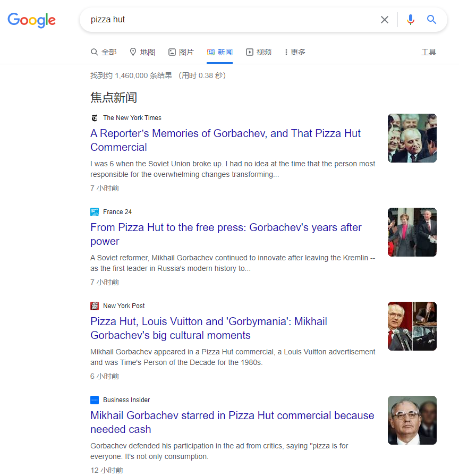Click the result count '找到约 1,460,000 条结果'
The height and width of the screenshot is (476, 459).
tap(131, 75)
